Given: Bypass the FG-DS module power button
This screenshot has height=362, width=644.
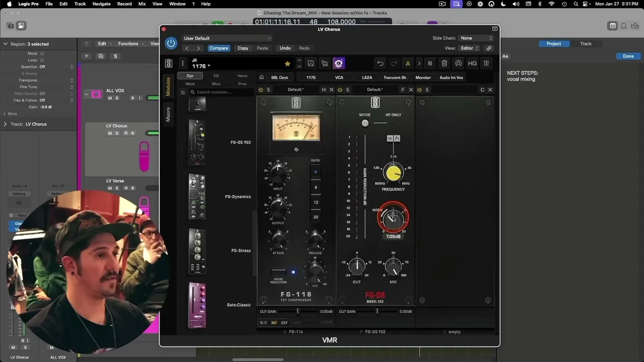Looking at the screenshot, I should point(340,90).
